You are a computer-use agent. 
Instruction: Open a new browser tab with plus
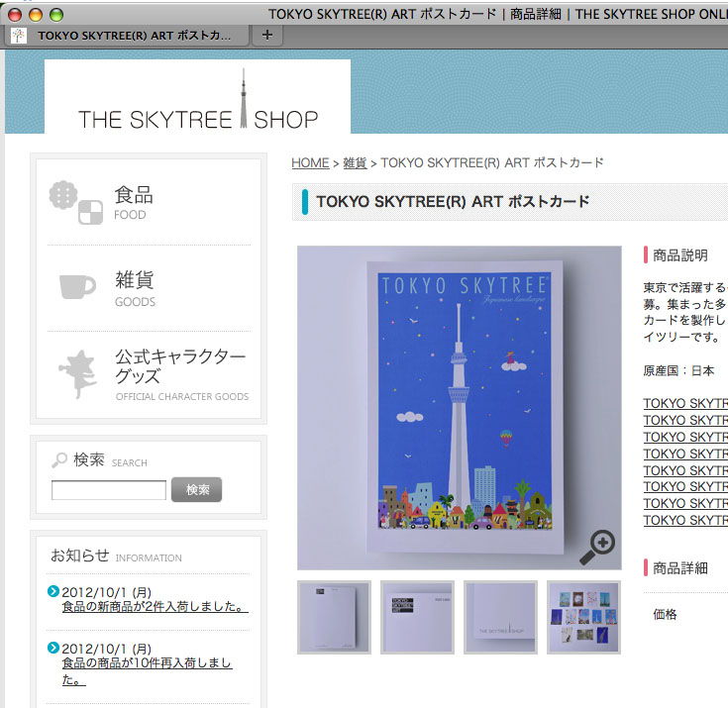267,35
